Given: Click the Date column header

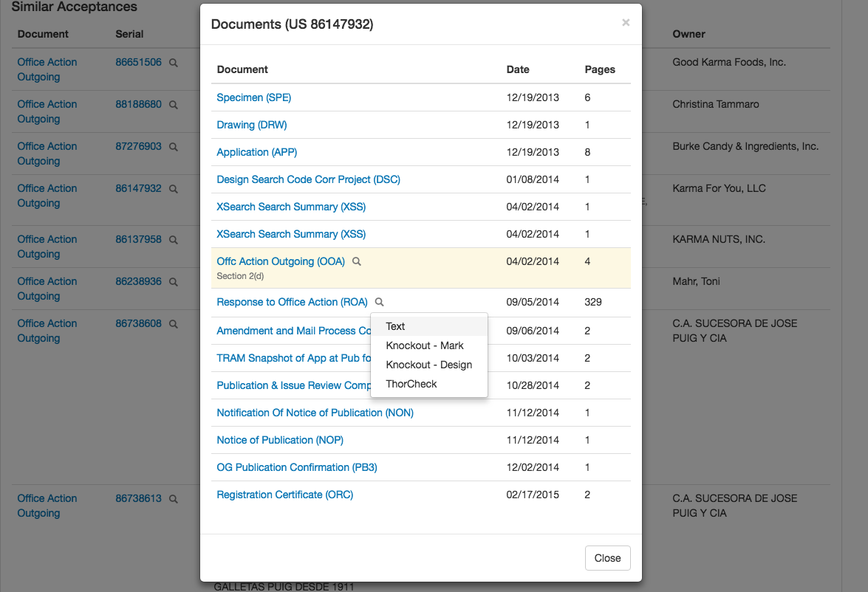Looking at the screenshot, I should click(x=517, y=69).
